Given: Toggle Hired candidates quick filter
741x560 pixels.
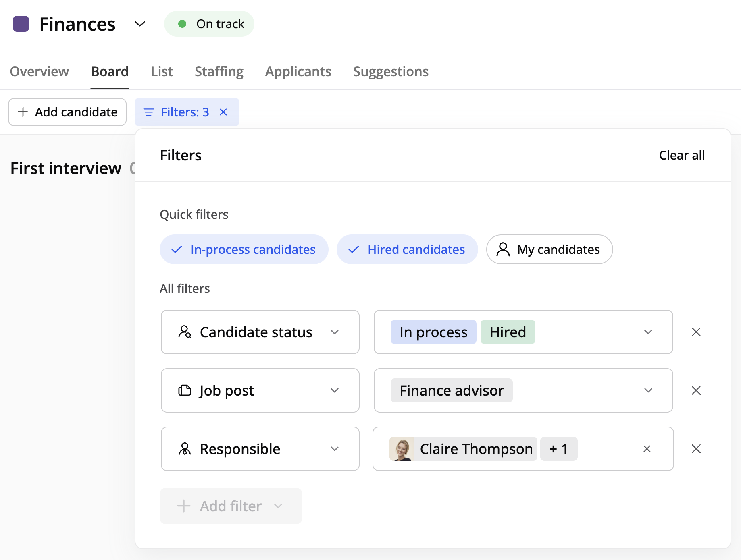Looking at the screenshot, I should [407, 249].
